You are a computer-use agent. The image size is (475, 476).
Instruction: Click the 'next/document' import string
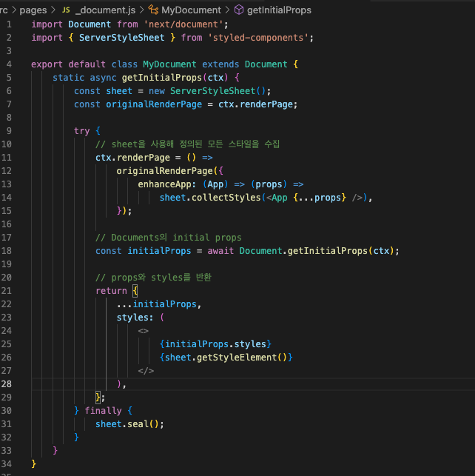click(x=183, y=24)
